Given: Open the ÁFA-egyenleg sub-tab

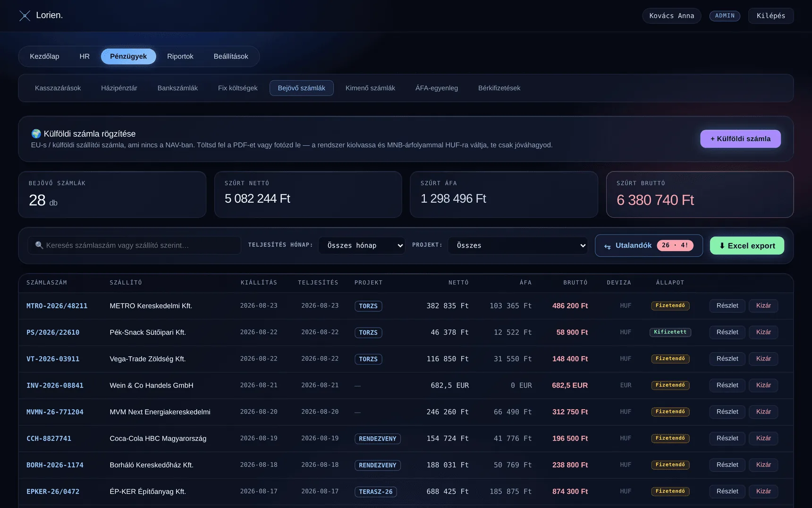Looking at the screenshot, I should tap(437, 88).
